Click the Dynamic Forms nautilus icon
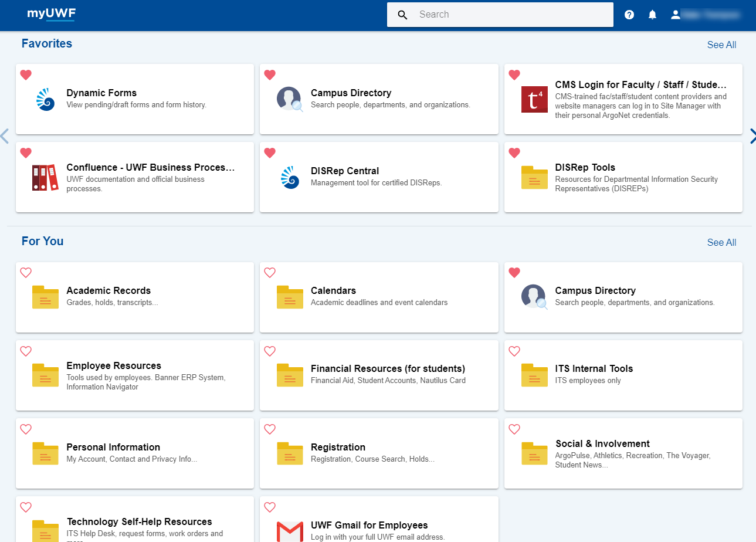This screenshot has height=542, width=756. pyautogui.click(x=45, y=99)
